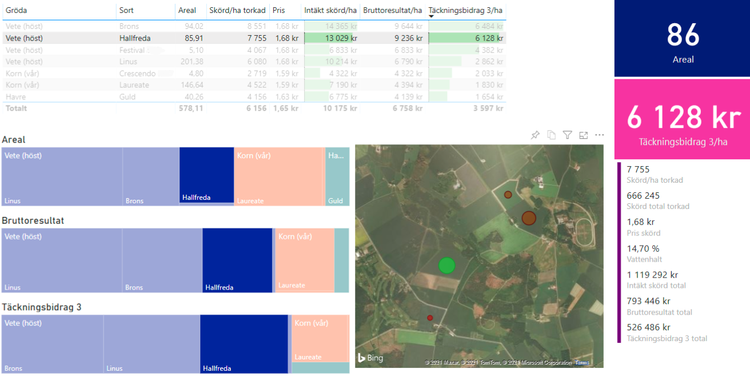
Task: Pin the map visual with pin icon
Action: point(535,135)
